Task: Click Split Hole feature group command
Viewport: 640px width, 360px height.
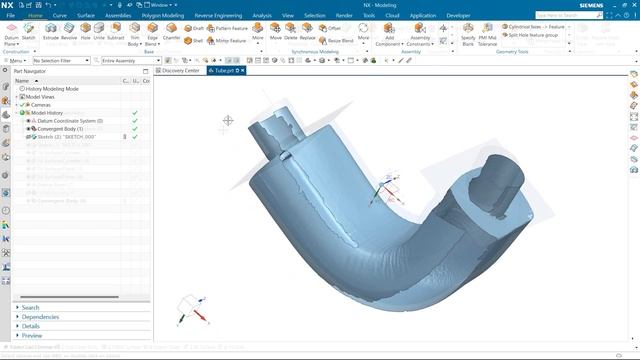Action: click(x=530, y=35)
